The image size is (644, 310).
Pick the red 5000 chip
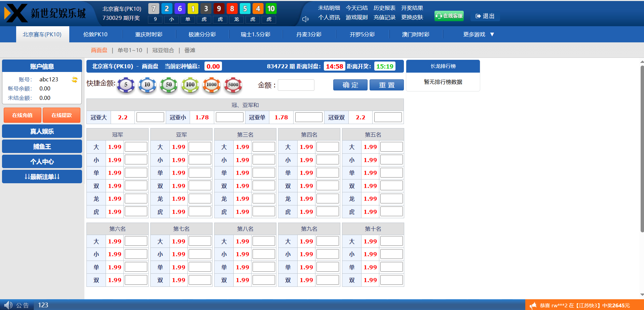[x=233, y=85]
